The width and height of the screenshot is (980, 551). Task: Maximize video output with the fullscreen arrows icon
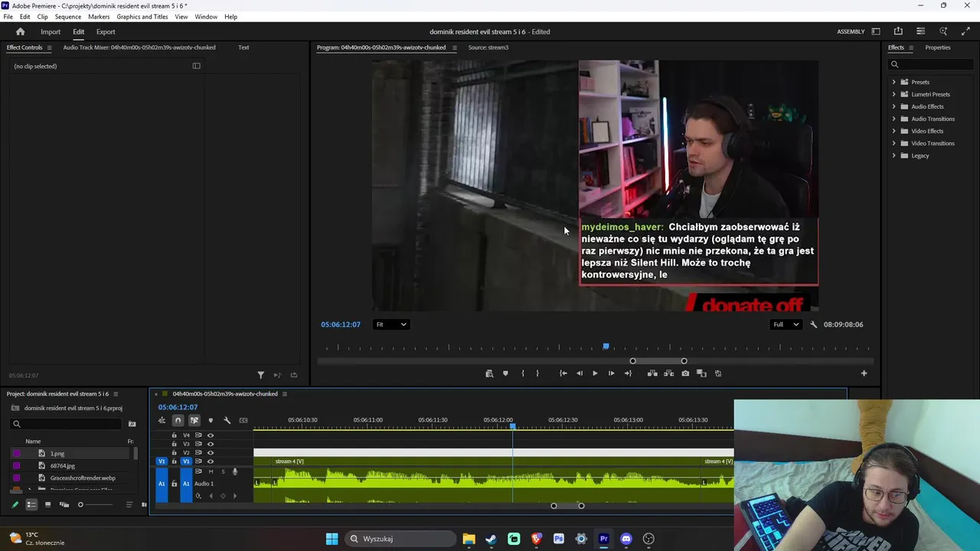pyautogui.click(x=965, y=31)
